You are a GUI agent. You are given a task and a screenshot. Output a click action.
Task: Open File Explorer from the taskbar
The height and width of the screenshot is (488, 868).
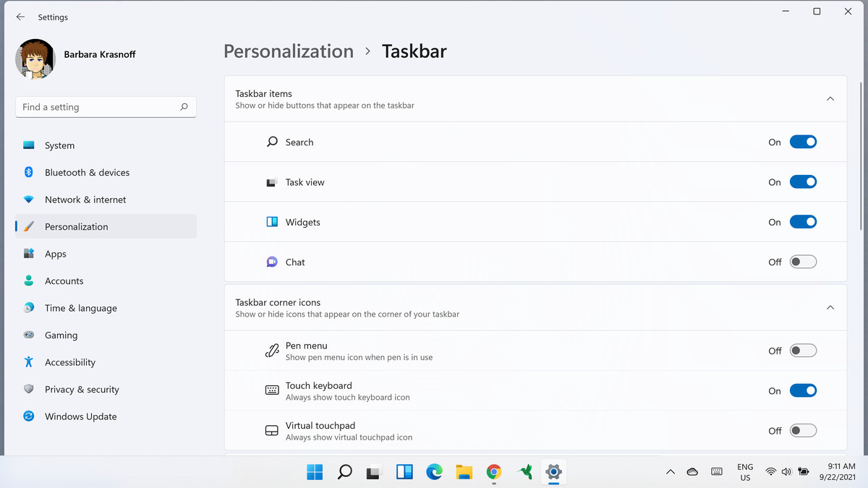pos(464,472)
